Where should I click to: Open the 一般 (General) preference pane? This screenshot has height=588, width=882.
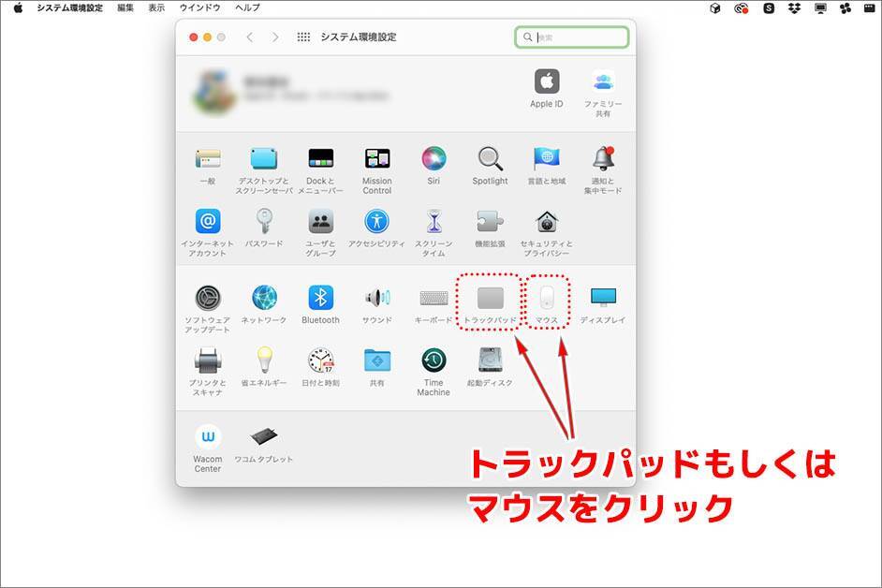click(208, 159)
